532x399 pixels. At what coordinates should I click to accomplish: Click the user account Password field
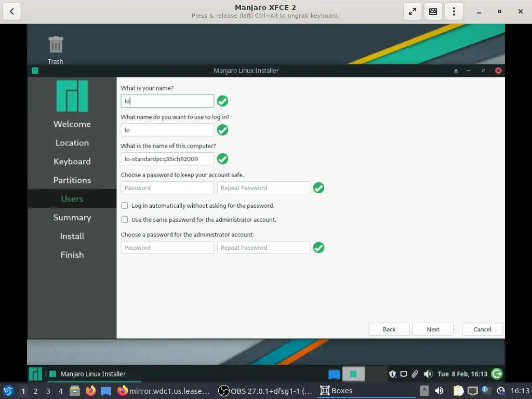tap(167, 188)
